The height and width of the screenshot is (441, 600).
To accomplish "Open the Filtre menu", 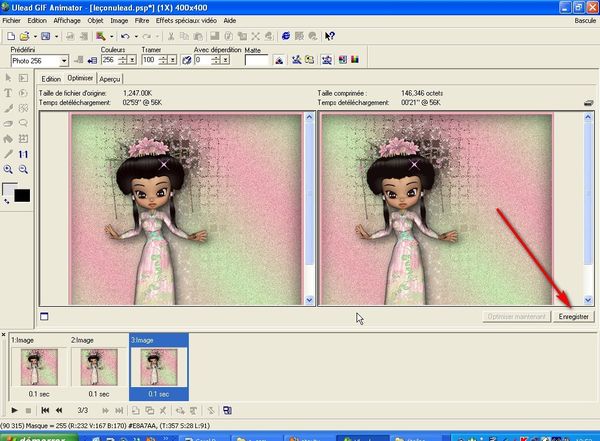I will (142, 21).
